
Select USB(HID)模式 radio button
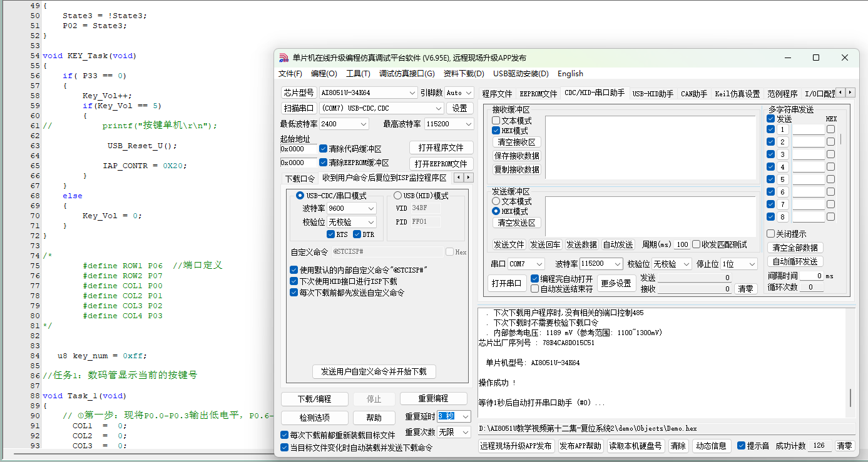(x=397, y=196)
